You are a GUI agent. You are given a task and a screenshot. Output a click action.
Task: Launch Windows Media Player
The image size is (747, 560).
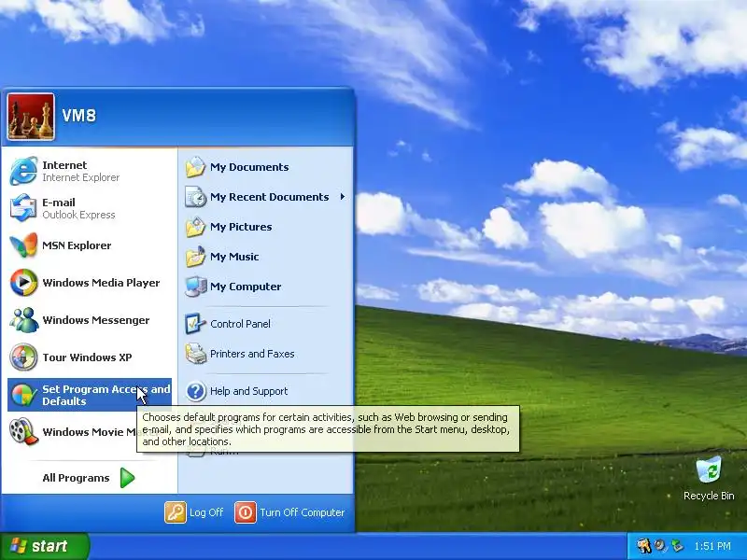coord(90,283)
